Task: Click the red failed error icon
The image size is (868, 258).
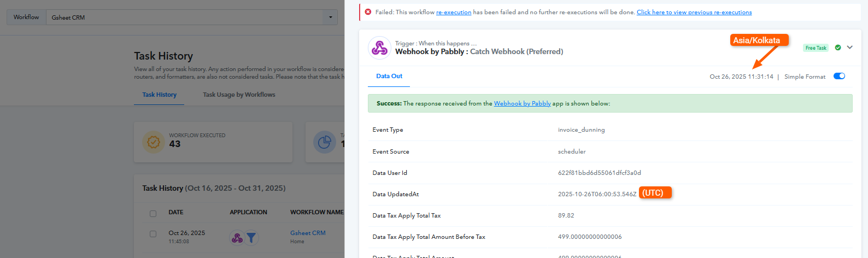Action: point(368,12)
